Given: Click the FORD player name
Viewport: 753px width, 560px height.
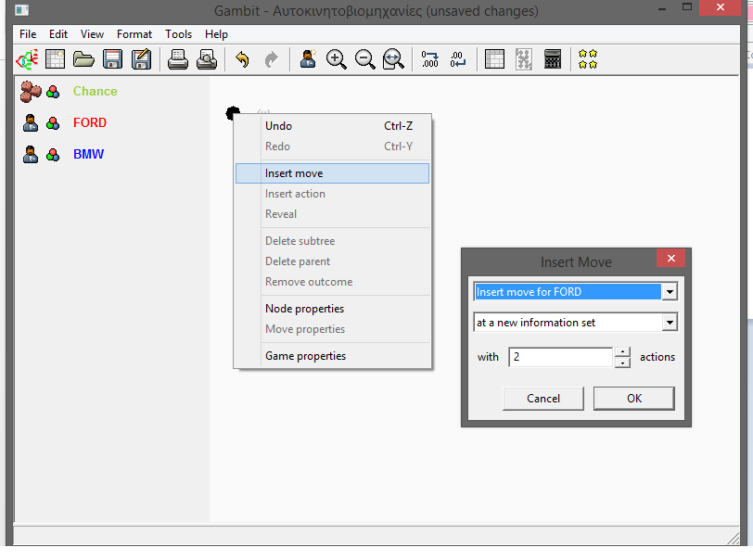Looking at the screenshot, I should 90,123.
